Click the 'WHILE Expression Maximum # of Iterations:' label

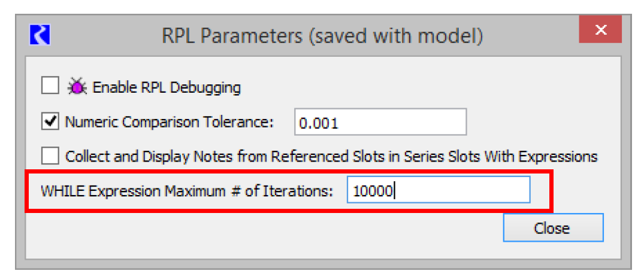pyautogui.click(x=186, y=191)
